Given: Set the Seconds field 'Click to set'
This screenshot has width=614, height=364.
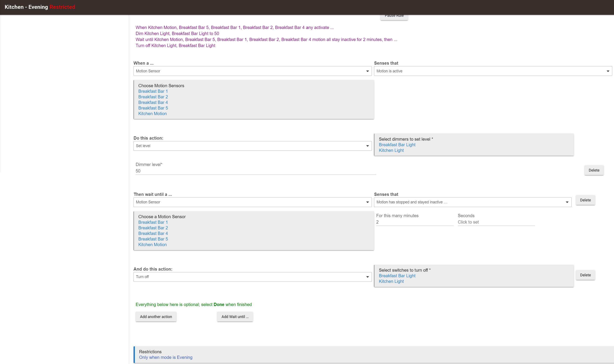Looking at the screenshot, I should click(x=496, y=222).
